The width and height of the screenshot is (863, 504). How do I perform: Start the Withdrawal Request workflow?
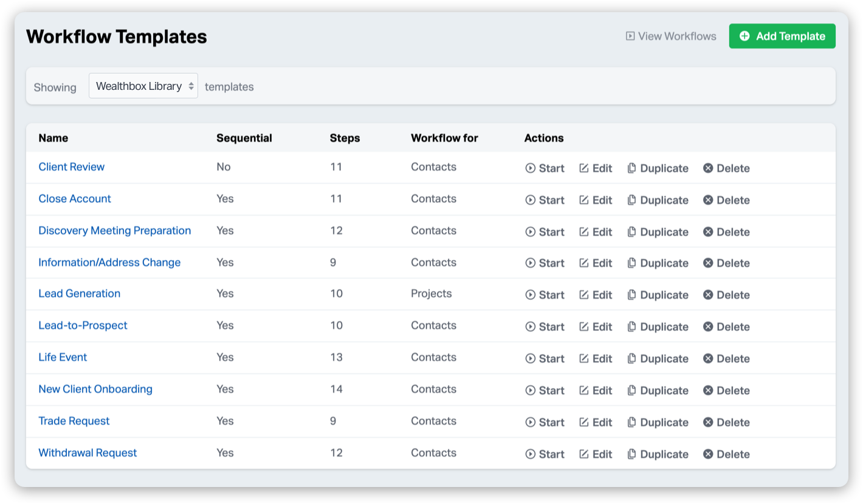tap(545, 454)
